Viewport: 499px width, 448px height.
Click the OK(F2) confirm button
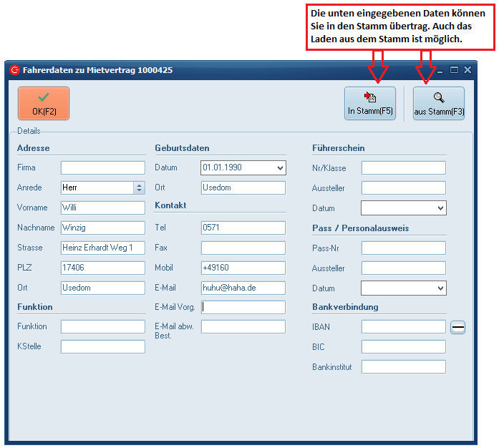click(44, 104)
